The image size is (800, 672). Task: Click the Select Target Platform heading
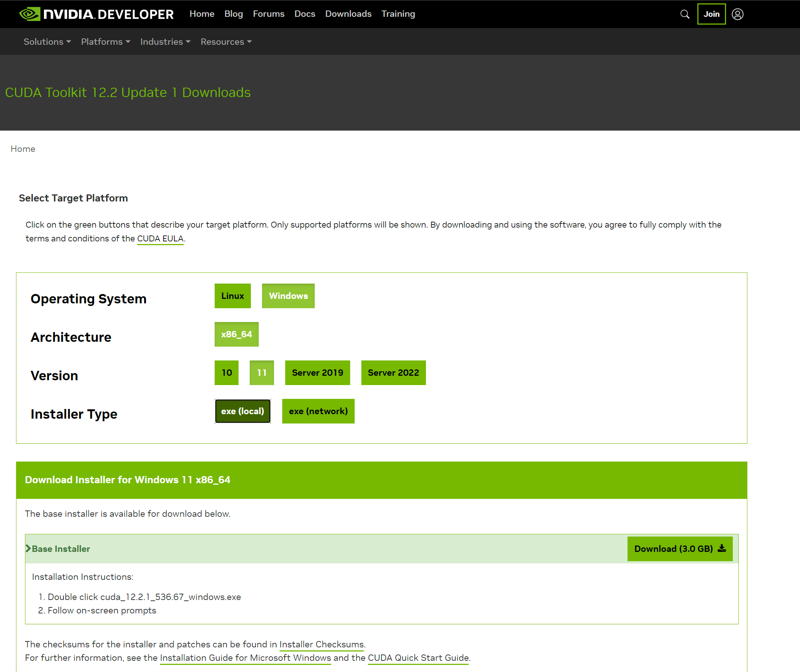click(73, 198)
